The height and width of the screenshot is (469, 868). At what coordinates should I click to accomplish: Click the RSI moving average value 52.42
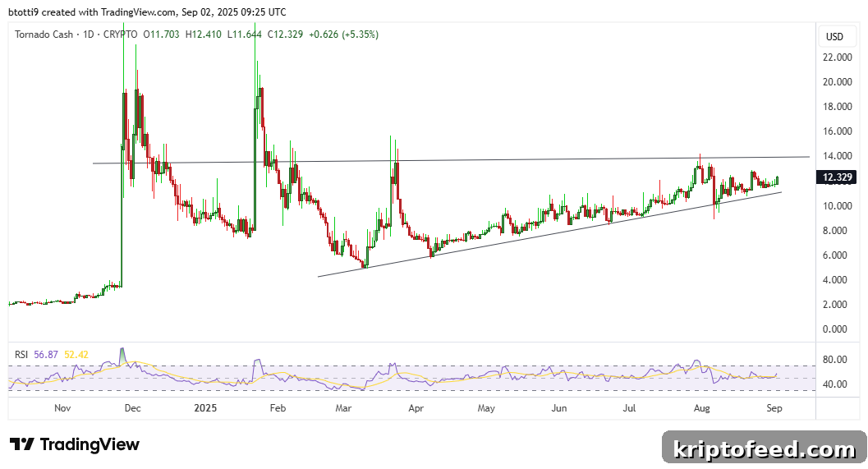76,354
